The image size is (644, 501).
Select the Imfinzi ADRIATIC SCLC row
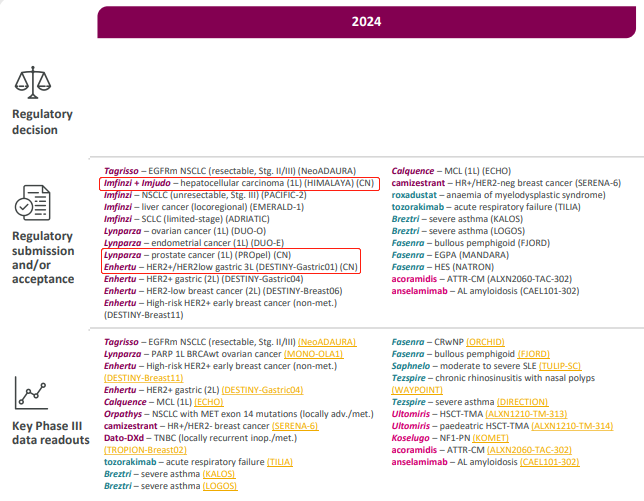click(186, 219)
